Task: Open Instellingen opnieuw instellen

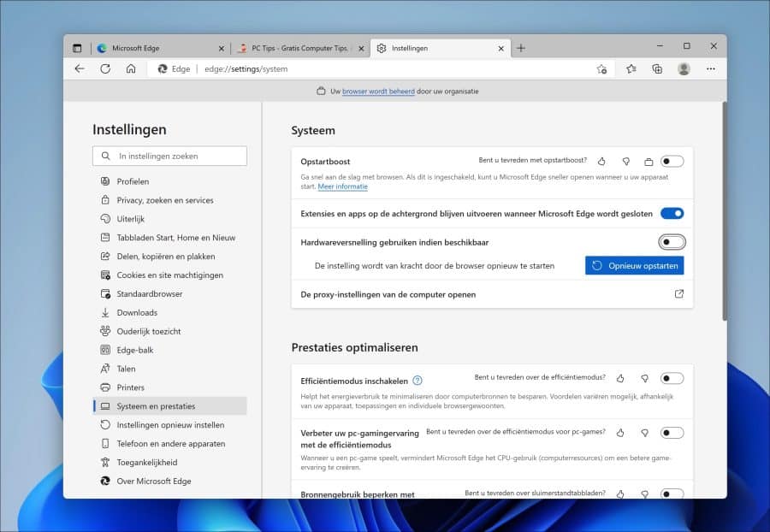Action: 170,425
